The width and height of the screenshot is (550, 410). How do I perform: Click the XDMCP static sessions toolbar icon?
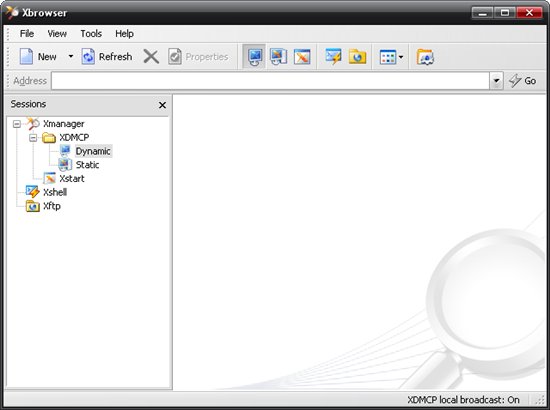point(279,56)
